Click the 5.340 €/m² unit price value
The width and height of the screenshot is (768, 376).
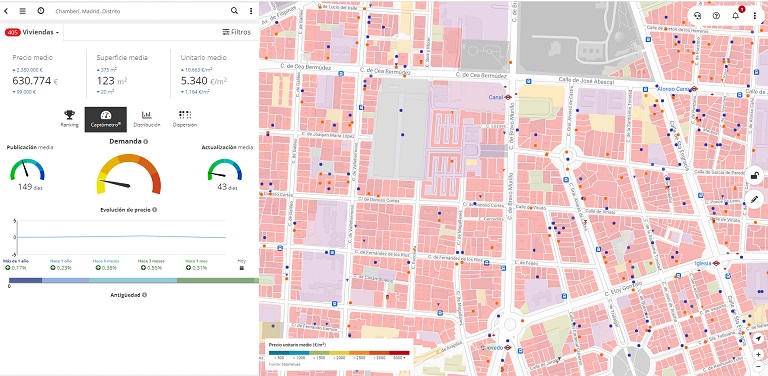coord(204,81)
